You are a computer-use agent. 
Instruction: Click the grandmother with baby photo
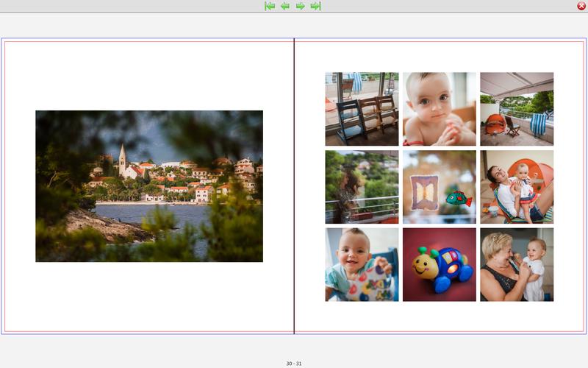517,264
